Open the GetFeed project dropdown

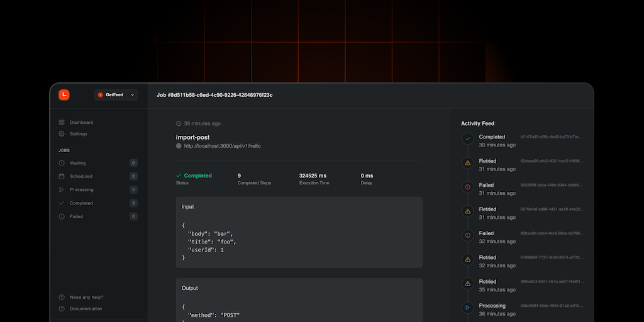click(116, 95)
